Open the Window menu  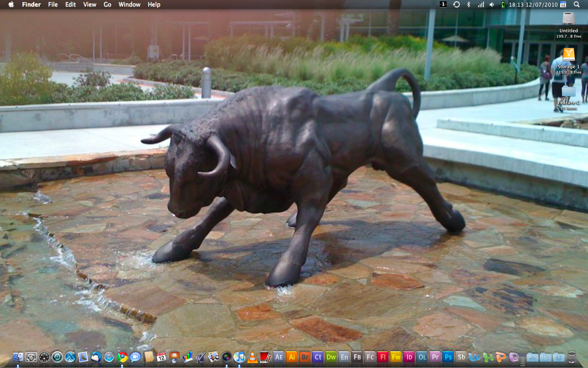(129, 4)
